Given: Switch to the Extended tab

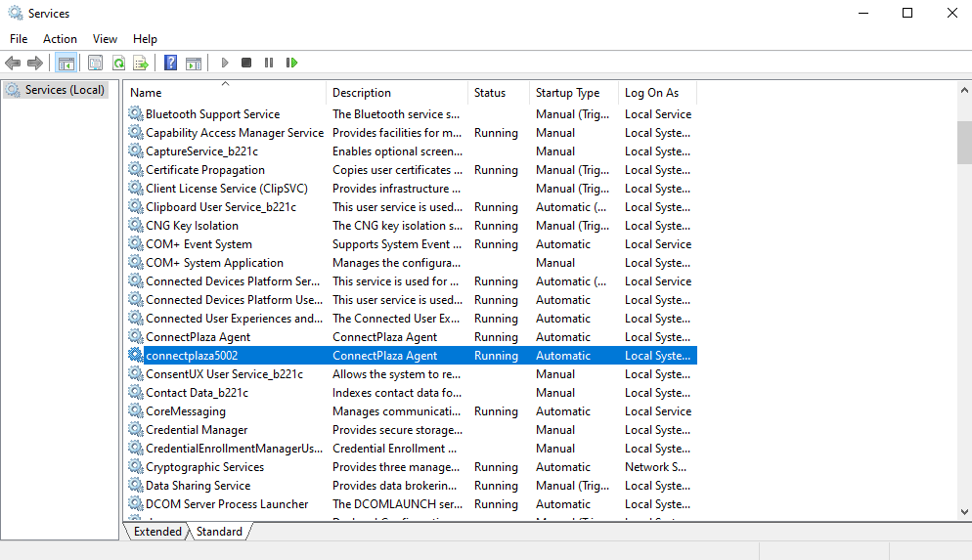Looking at the screenshot, I should pos(157,532).
